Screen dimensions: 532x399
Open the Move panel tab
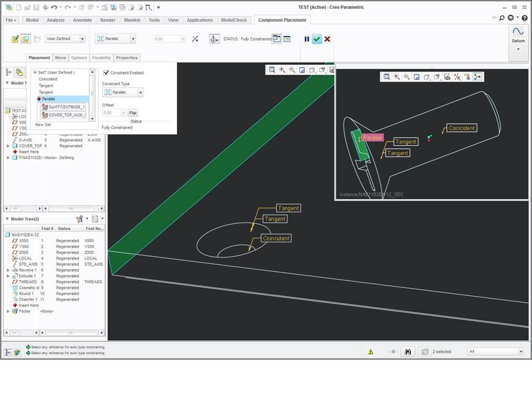coord(60,58)
